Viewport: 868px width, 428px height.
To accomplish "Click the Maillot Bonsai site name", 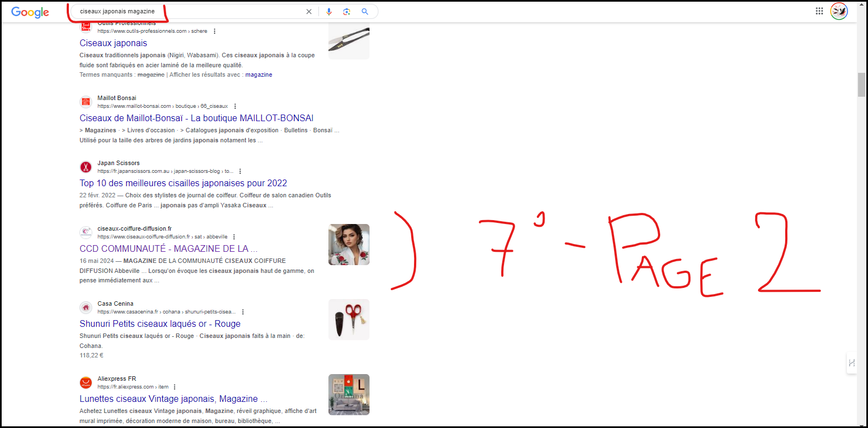I will [117, 98].
